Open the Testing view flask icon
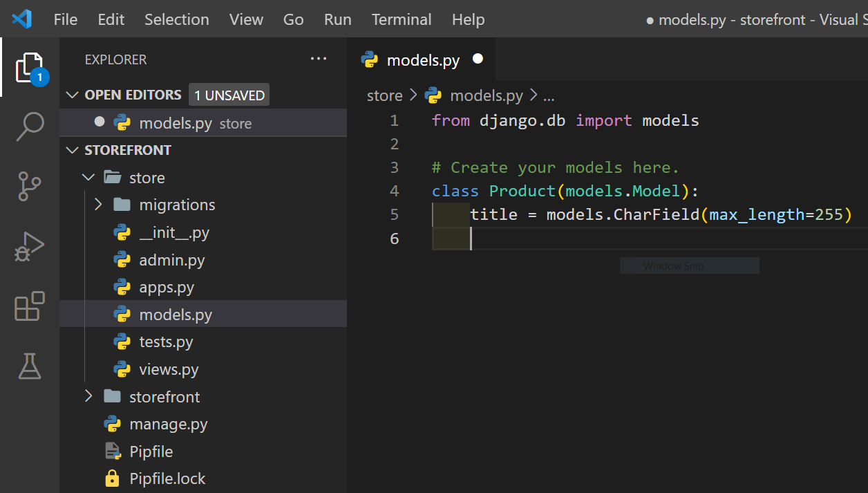Image resolution: width=868 pixels, height=493 pixels. pos(29,366)
